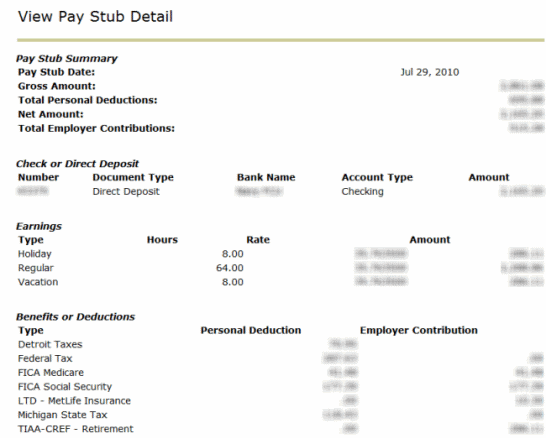Click the Check or Direct Deposit section heading
Screen dimensions: 546x438
pos(77,164)
